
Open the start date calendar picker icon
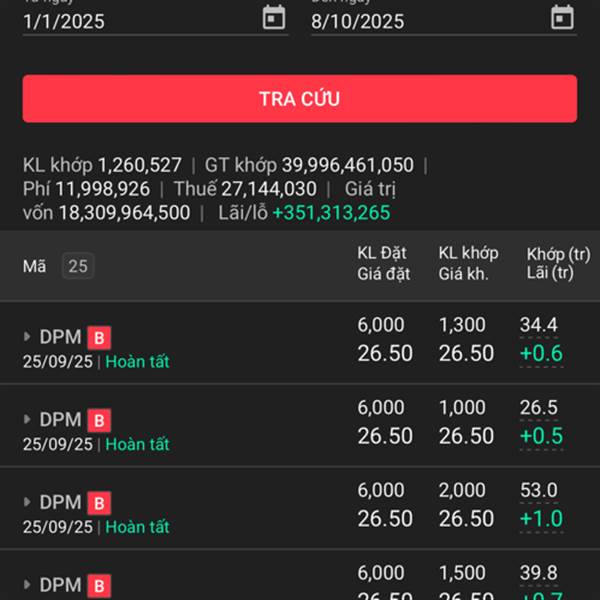[x=274, y=18]
